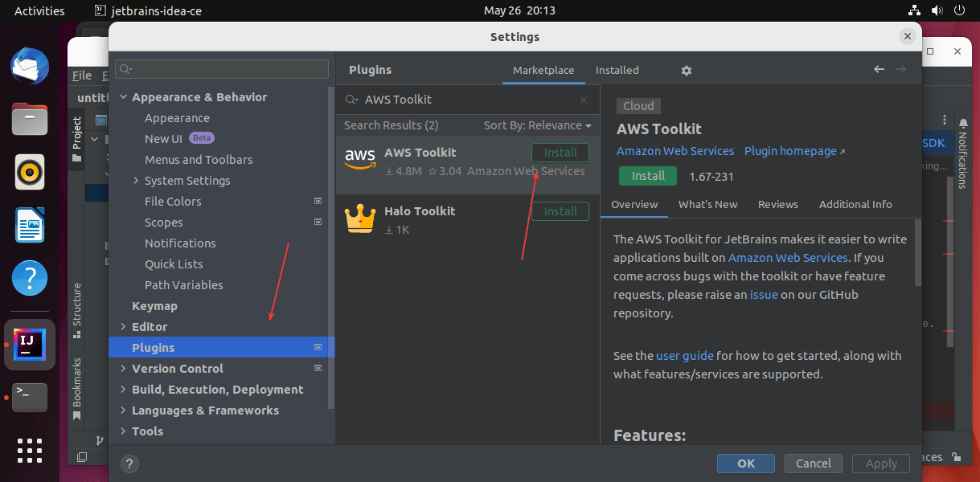Image resolution: width=980 pixels, height=482 pixels.
Task: Select Notifications in the settings tree
Action: tap(180, 243)
